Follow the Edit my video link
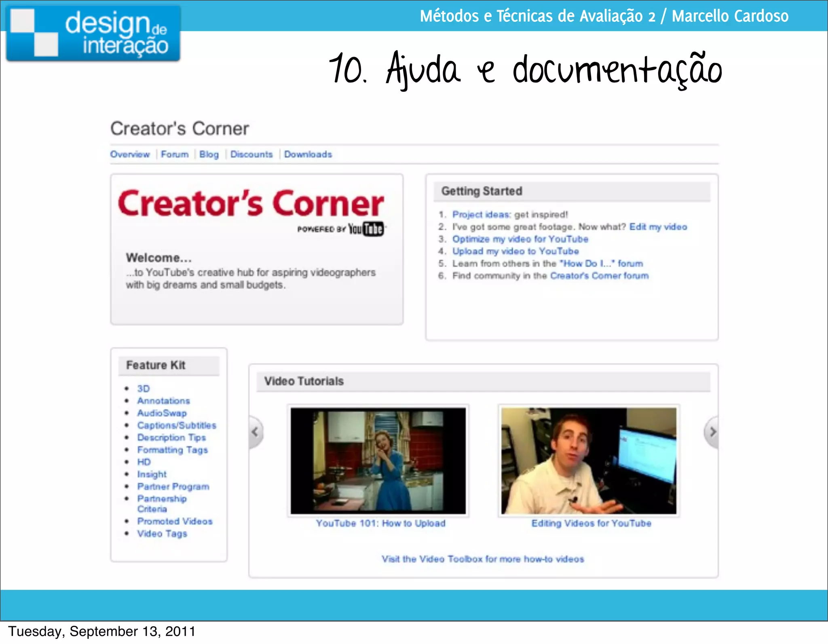This screenshot has width=828, height=644. (658, 227)
